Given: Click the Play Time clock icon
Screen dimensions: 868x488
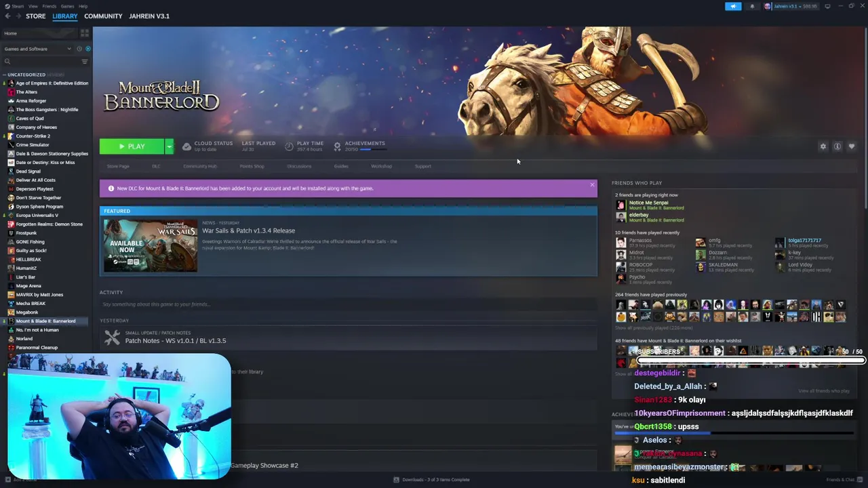Looking at the screenshot, I should [290, 146].
